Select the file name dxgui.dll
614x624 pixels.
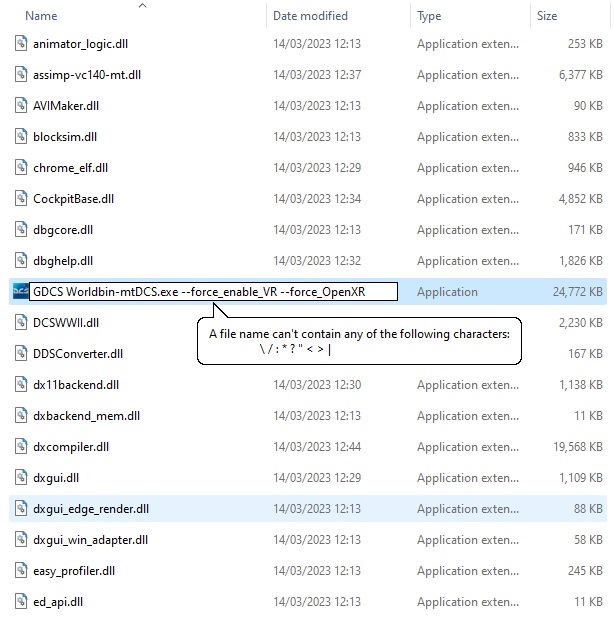(56, 478)
